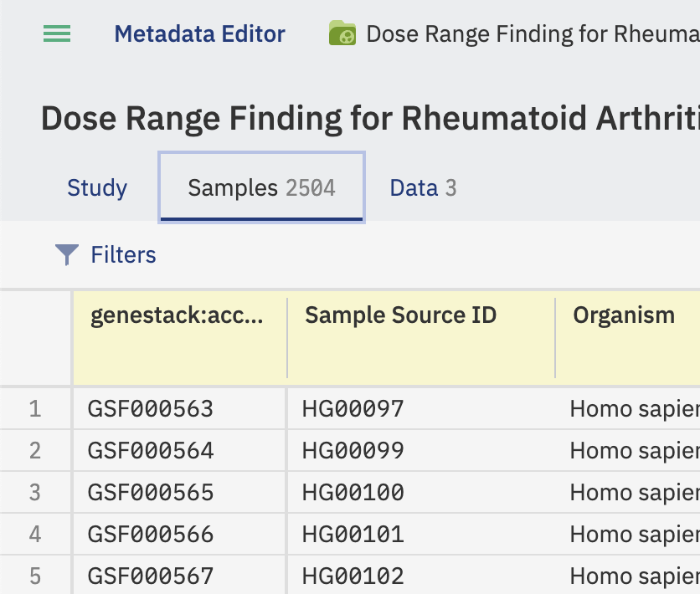Open the Data 3 tab
Viewport: 700px width, 594px height.
pos(423,187)
